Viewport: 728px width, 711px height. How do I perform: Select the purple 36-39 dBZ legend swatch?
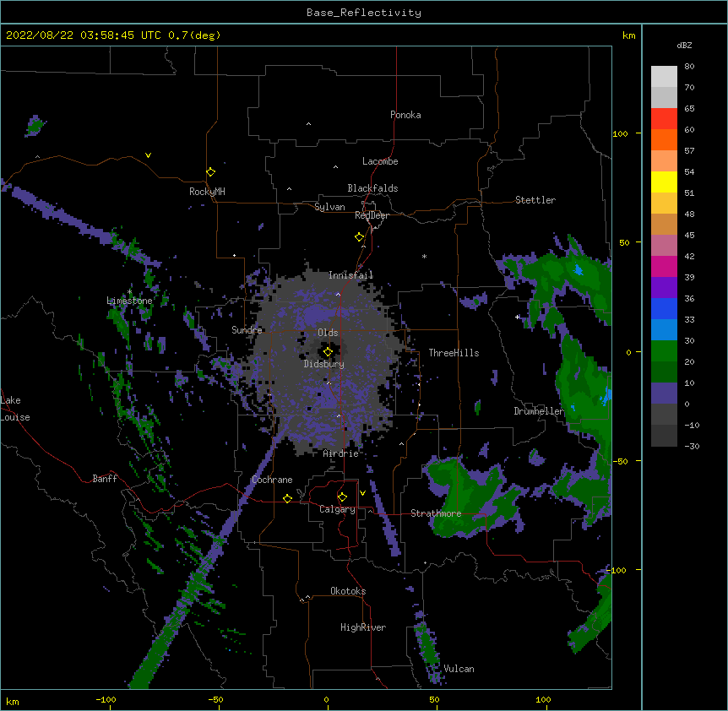[x=664, y=288]
